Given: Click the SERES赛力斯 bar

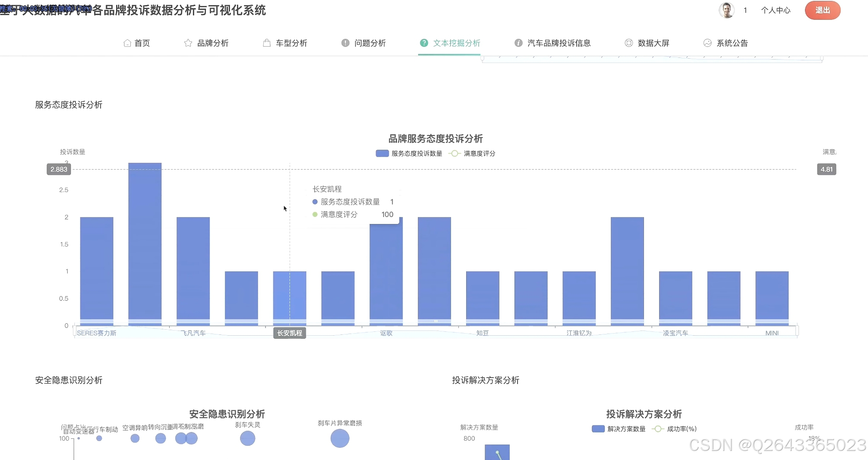Looking at the screenshot, I should pos(97,271).
